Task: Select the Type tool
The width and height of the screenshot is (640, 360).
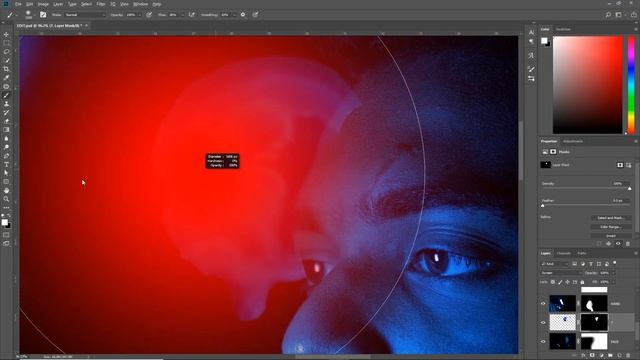Action: click(6, 164)
